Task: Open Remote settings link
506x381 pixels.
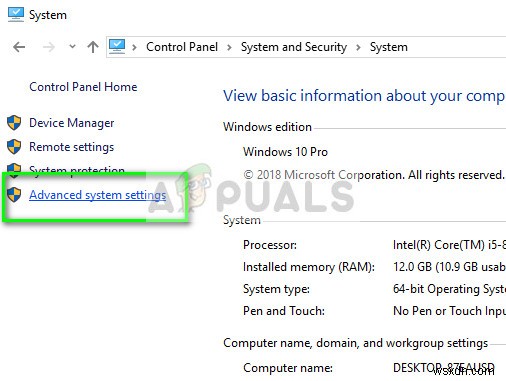Action: coord(72,147)
